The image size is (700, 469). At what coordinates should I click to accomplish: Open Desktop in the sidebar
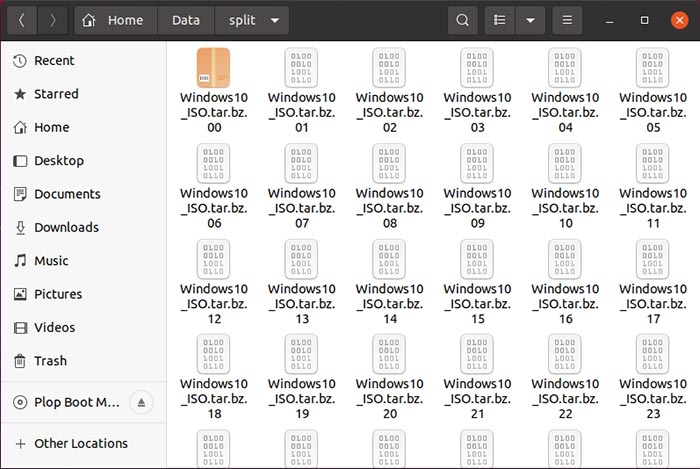83,161
